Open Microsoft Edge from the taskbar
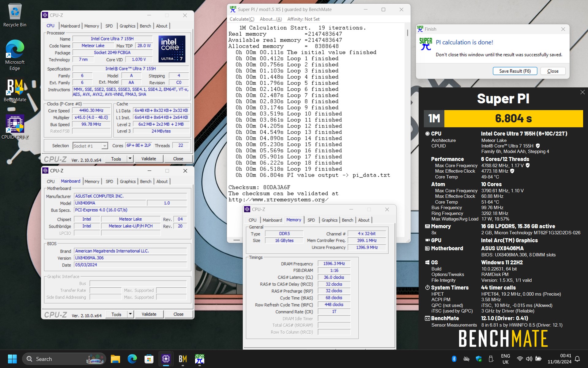The width and height of the screenshot is (588, 368). (132, 359)
